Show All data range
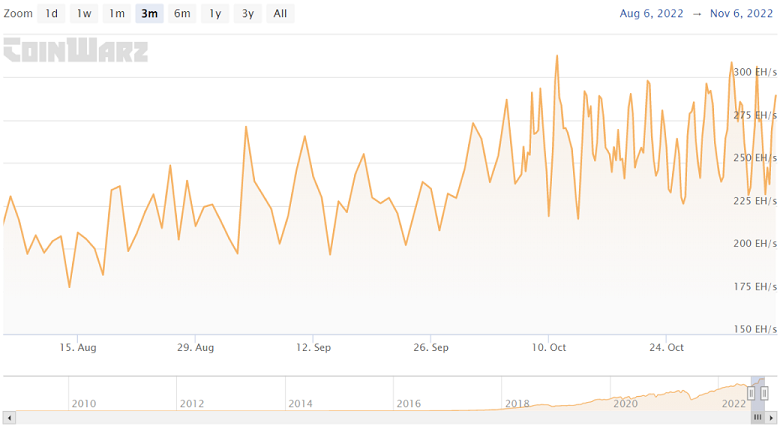 point(280,14)
